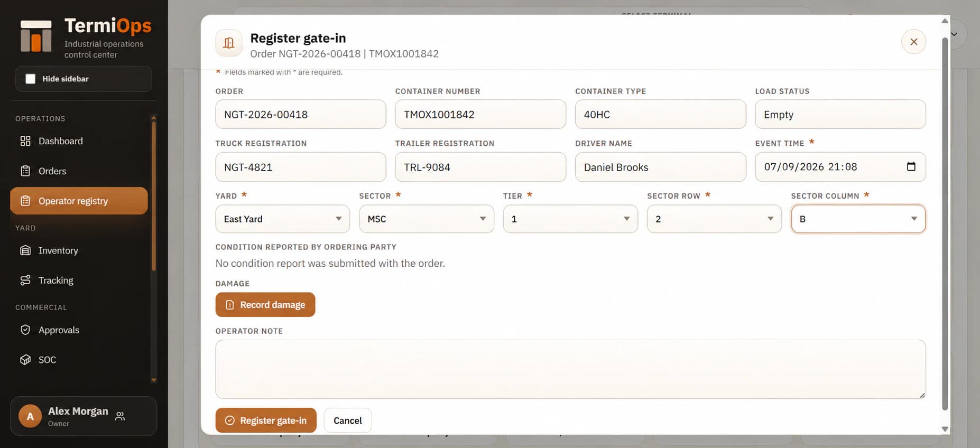Click the TermiOps logo icon
Screen dimensions: 980x448
pos(36,36)
